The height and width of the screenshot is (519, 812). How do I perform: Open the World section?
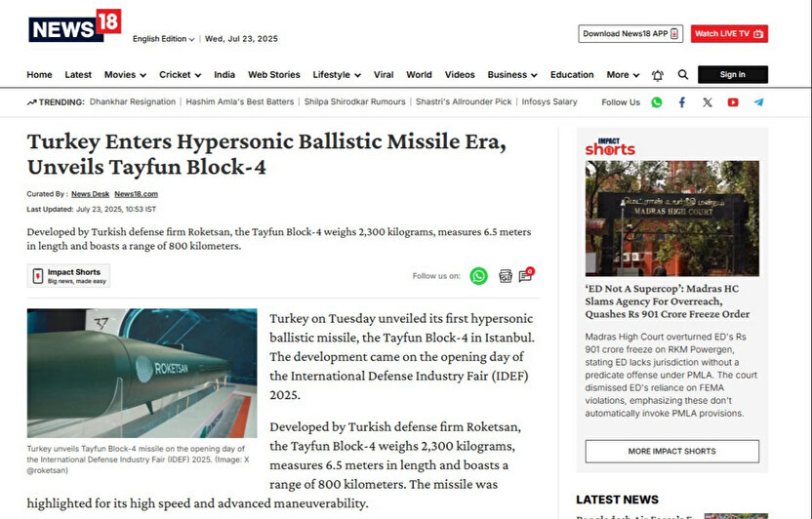[x=419, y=75]
